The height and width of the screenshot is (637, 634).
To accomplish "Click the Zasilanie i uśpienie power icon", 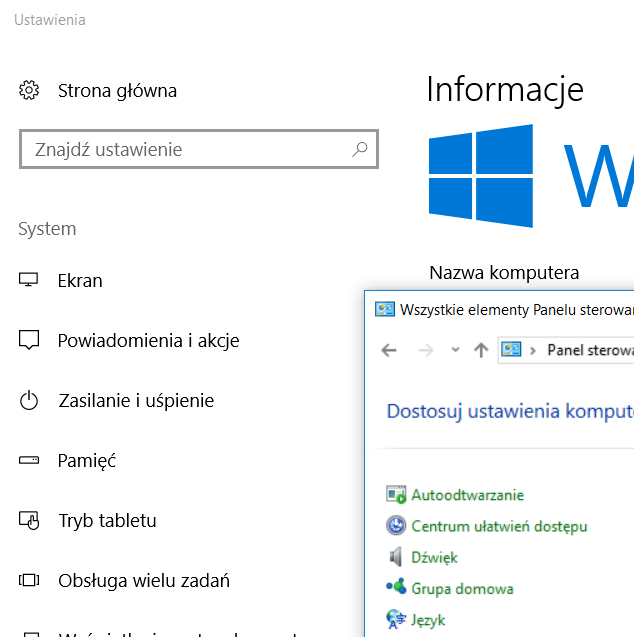I will [x=29, y=401].
